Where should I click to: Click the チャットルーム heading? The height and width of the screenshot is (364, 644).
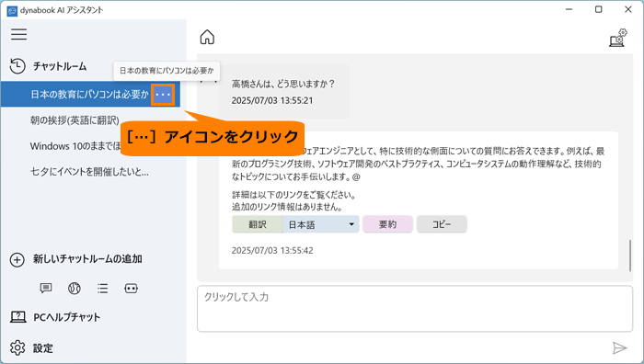coord(60,66)
